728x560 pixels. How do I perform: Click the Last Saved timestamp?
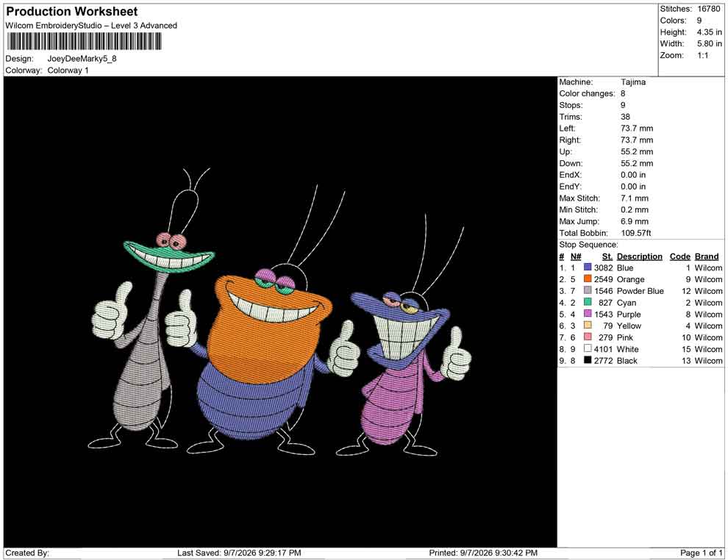tap(239, 553)
